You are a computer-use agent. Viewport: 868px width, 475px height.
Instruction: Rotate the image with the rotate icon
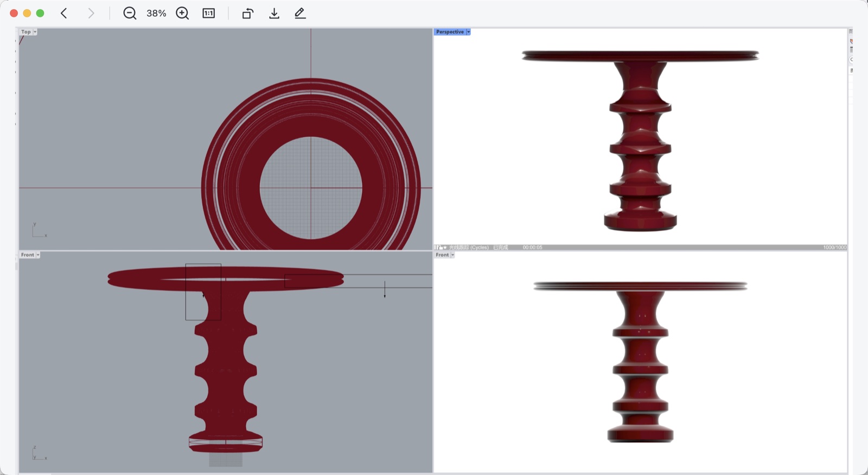point(247,13)
